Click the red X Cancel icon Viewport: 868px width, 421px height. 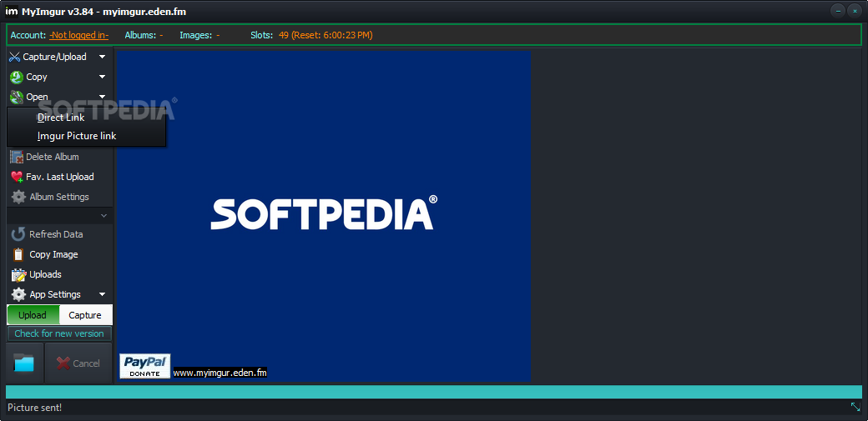coord(63,363)
